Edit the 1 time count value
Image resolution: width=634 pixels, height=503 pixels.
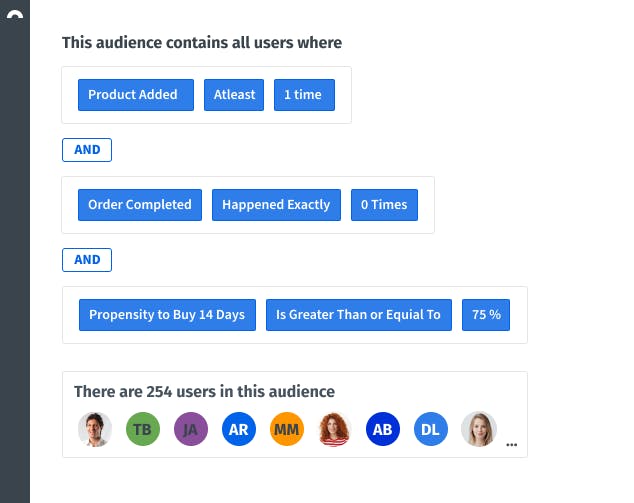point(303,95)
